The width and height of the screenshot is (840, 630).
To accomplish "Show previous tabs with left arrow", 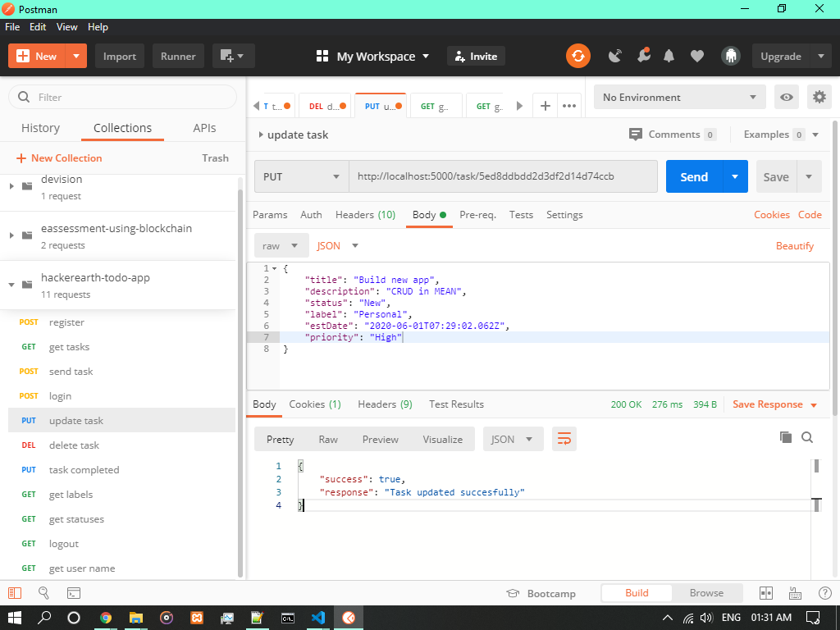I will click(256, 106).
